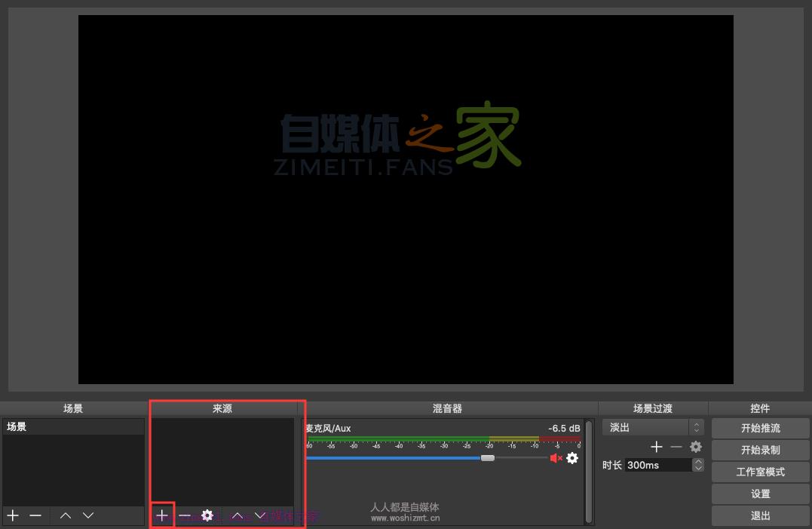Add a new source with plus icon
The width and height of the screenshot is (812, 529).
162,515
